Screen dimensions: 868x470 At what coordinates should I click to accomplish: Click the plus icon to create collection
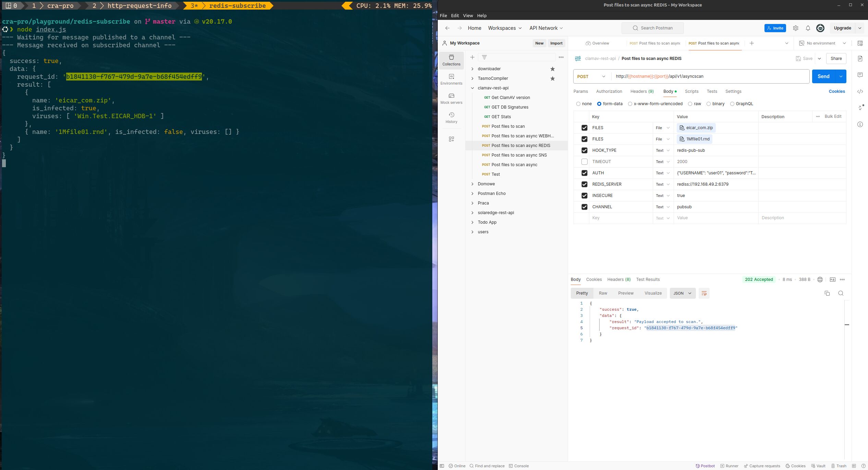click(472, 57)
